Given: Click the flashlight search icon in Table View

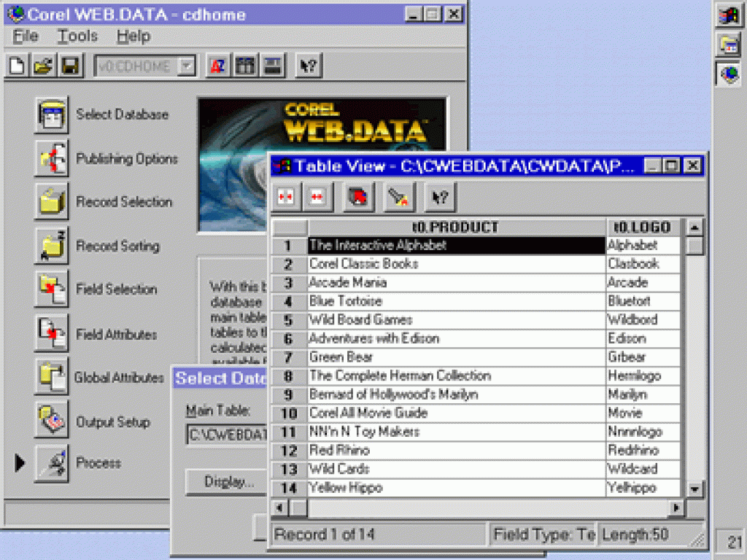Looking at the screenshot, I should (398, 196).
